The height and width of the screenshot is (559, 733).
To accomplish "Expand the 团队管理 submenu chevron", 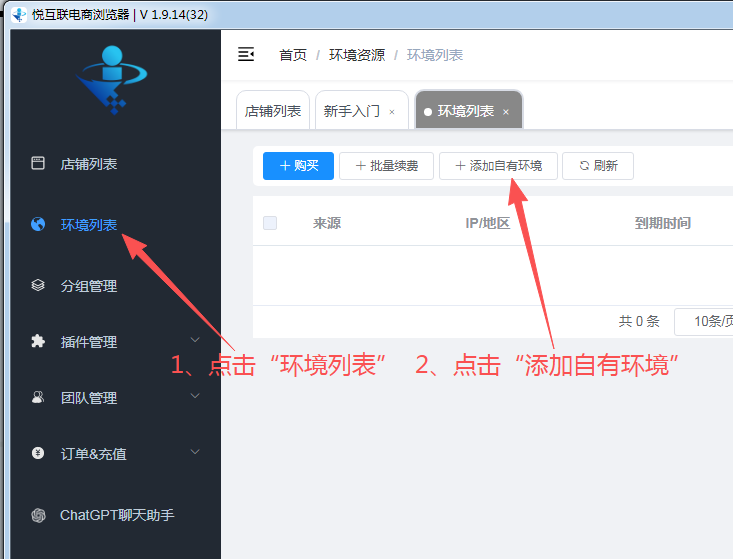I will 195,396.
